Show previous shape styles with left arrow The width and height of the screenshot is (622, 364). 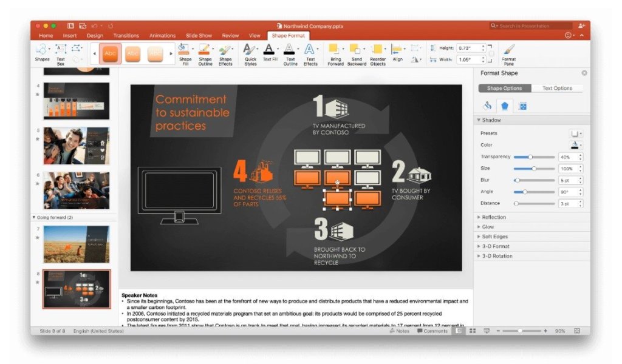(94, 53)
